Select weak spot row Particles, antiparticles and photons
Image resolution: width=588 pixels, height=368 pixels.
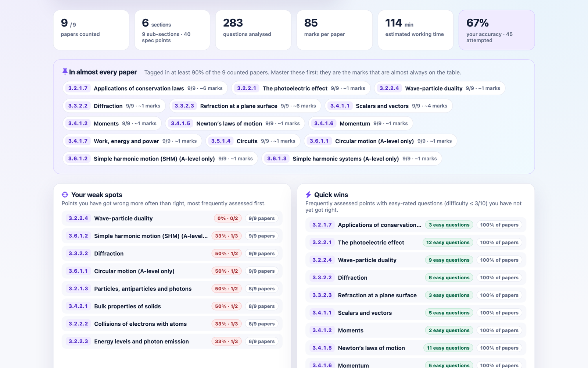pos(172,289)
